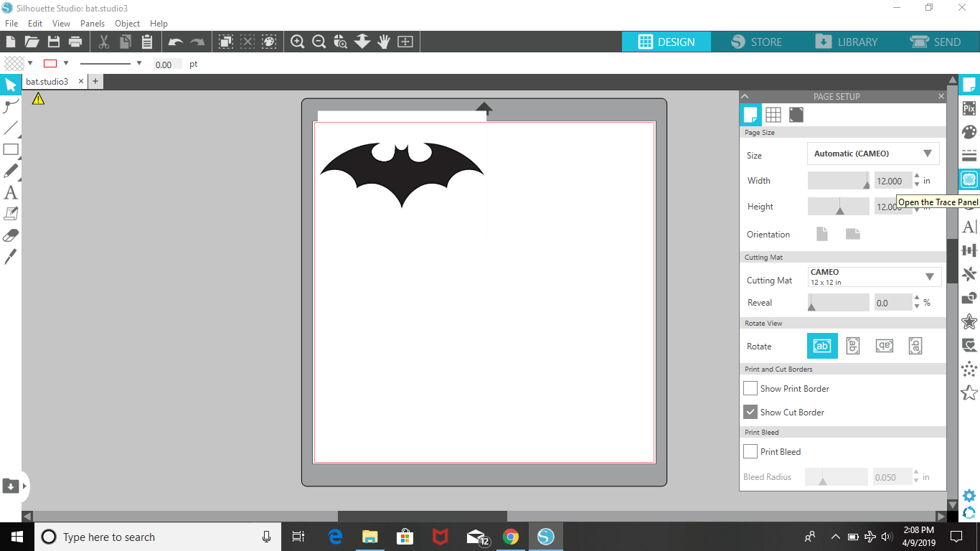The image size is (980, 551).
Task: Open the Panels menu
Action: (x=93, y=23)
